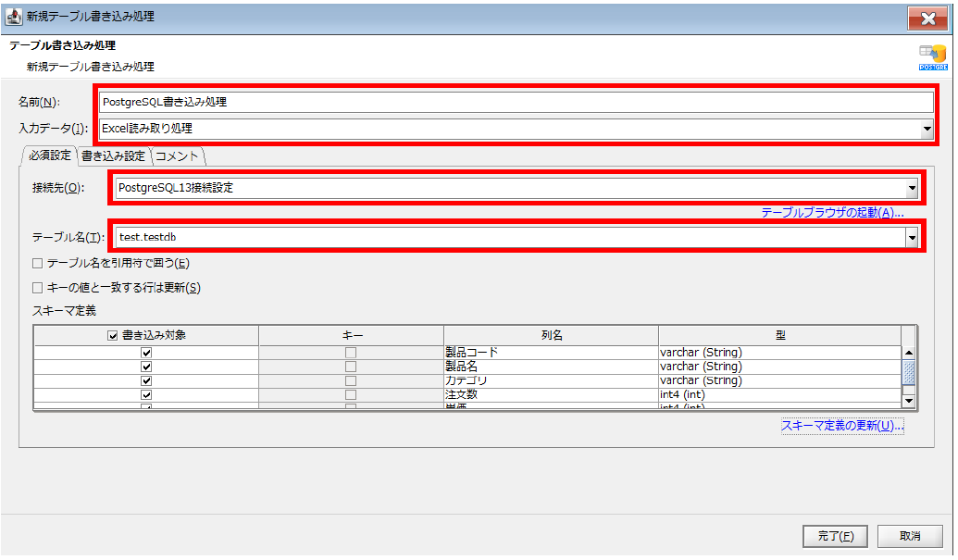The width and height of the screenshot is (958, 560).
Task: Expand the 入力データ dropdown arrow
Action: pyautogui.click(x=927, y=130)
